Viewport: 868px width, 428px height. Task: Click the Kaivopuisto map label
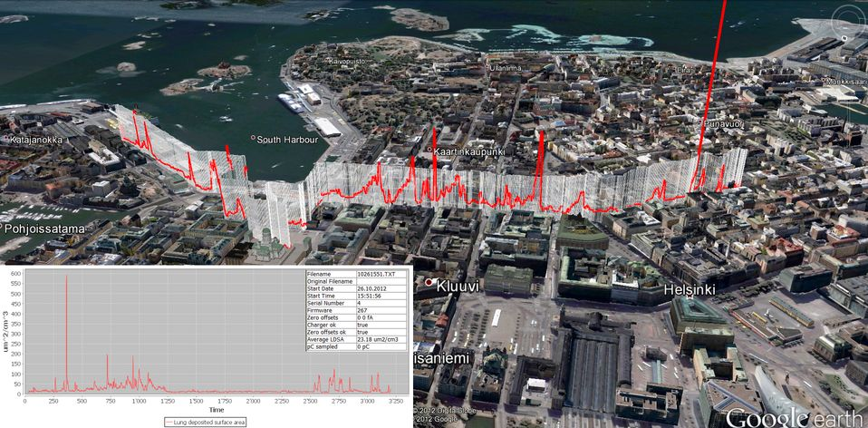click(346, 61)
